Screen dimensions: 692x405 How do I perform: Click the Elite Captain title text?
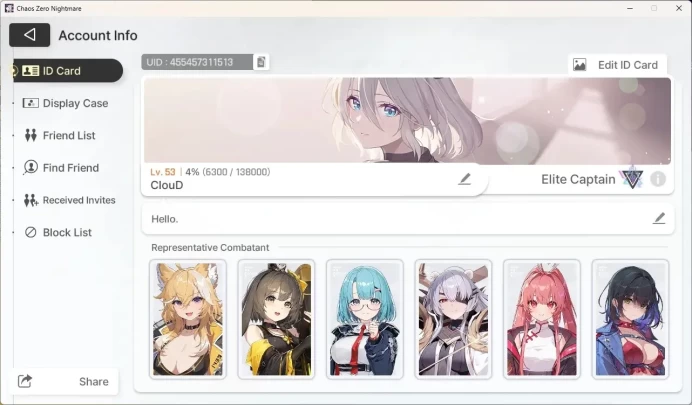(x=578, y=179)
